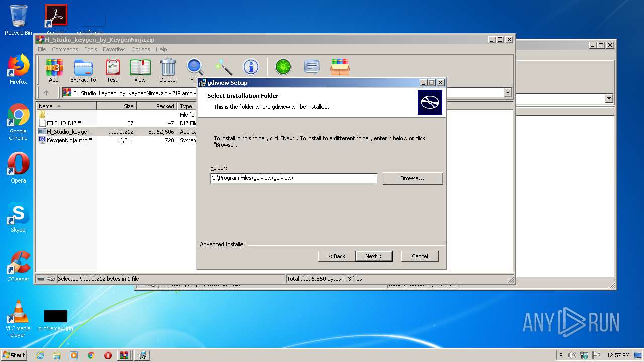This screenshot has width=644, height=362.
Task: Click gdiview installer taskbar button
Action: (x=142, y=355)
